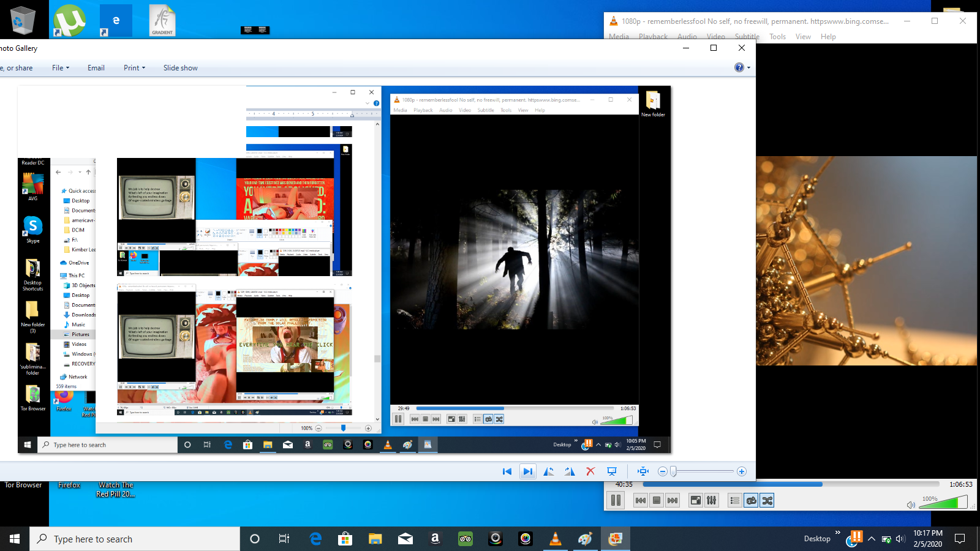
Task: Pause playback in VLC
Action: (616, 500)
